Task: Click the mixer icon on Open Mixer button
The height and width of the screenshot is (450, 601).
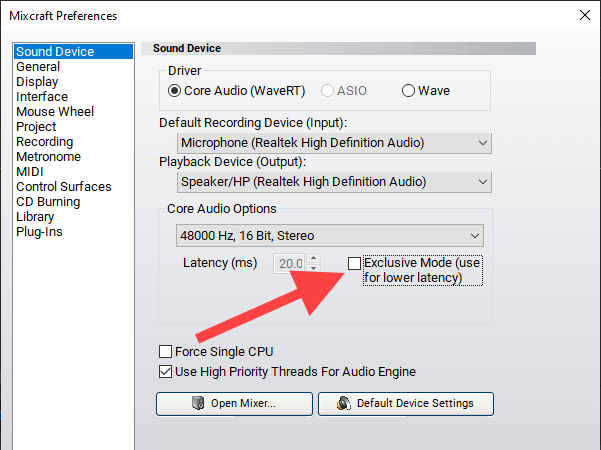Action: click(200, 404)
